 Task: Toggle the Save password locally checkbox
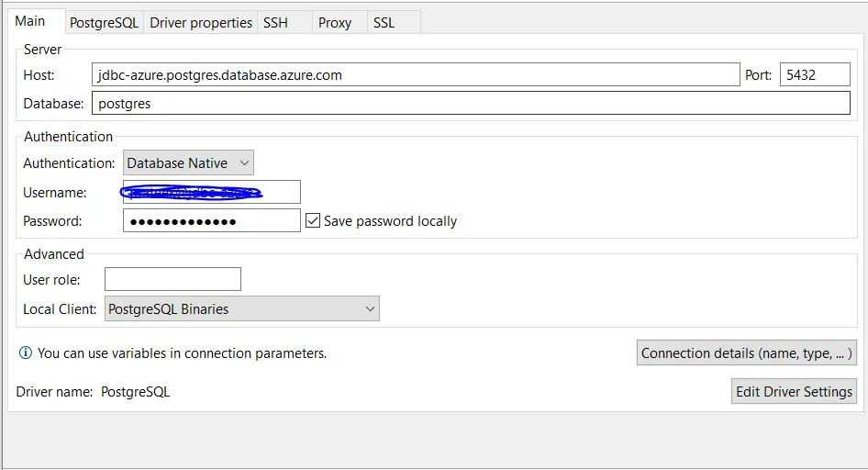pyautogui.click(x=313, y=220)
